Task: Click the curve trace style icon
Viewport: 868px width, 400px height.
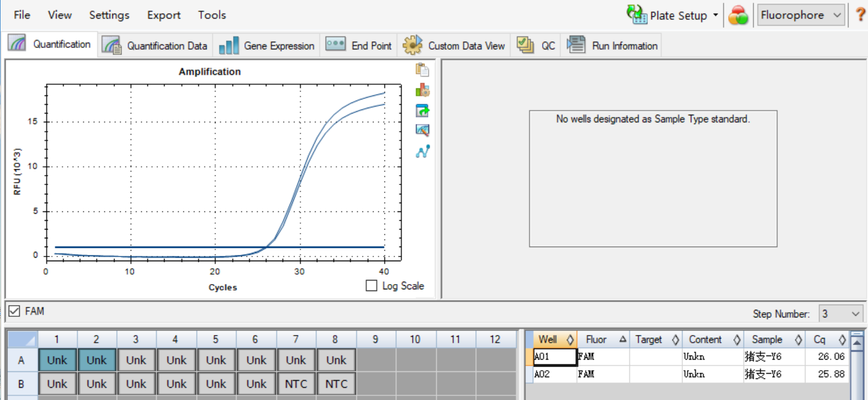Action: [x=423, y=151]
